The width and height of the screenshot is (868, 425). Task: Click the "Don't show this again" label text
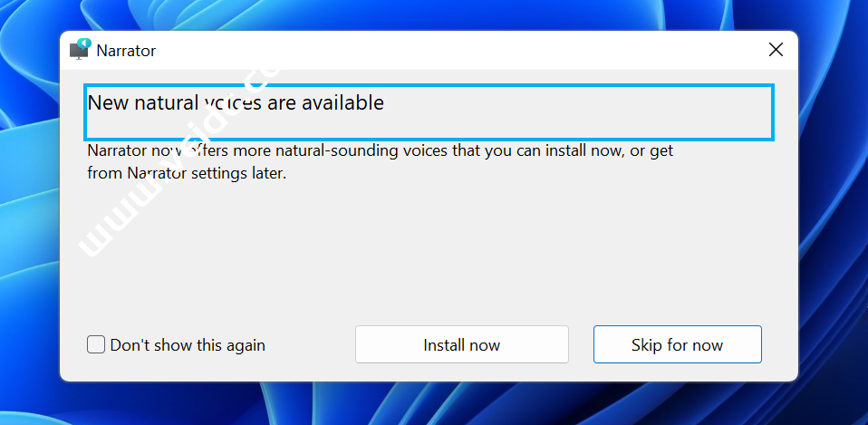pyautogui.click(x=188, y=345)
